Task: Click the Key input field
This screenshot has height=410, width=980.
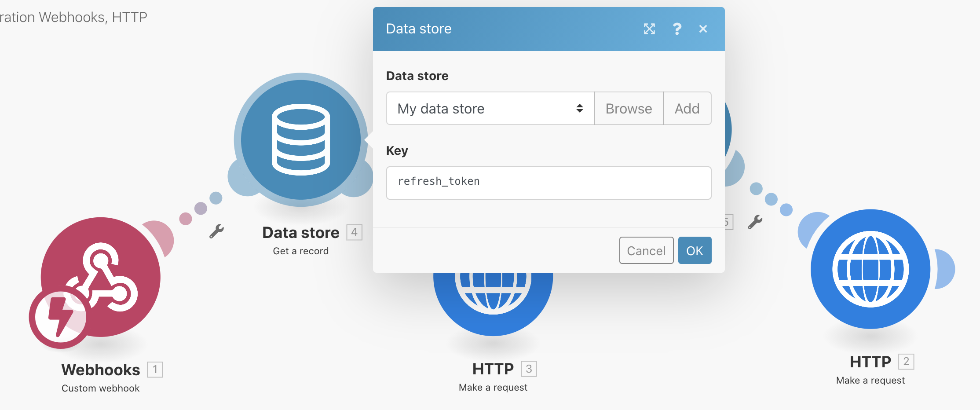Action: (549, 183)
